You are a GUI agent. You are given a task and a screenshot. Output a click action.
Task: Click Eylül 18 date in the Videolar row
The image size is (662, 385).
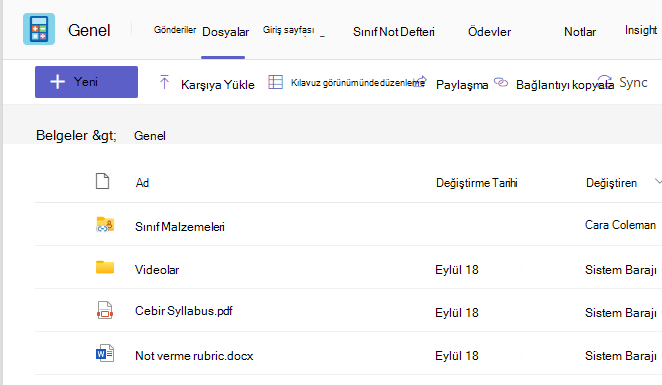coord(457,270)
